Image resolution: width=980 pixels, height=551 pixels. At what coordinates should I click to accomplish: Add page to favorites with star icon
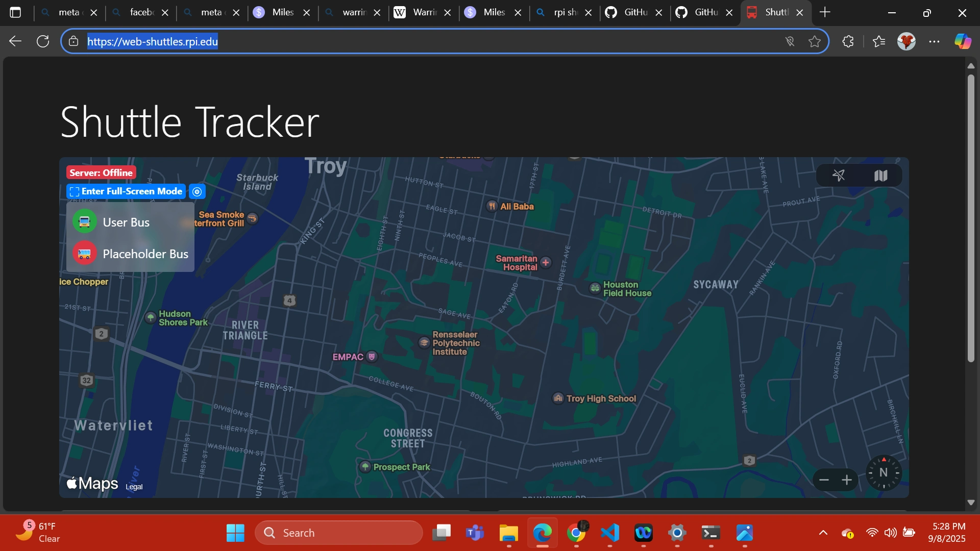point(815,41)
